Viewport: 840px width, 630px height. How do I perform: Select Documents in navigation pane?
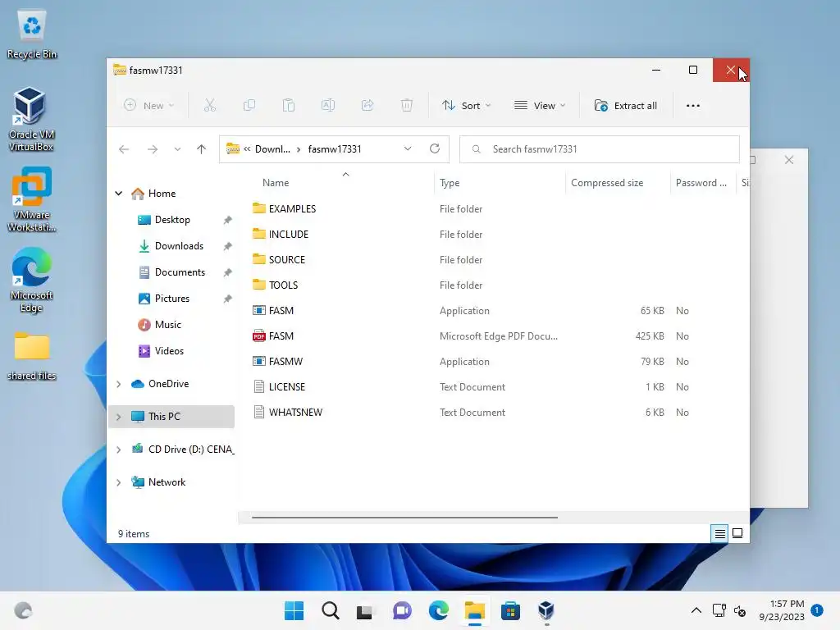tap(180, 272)
